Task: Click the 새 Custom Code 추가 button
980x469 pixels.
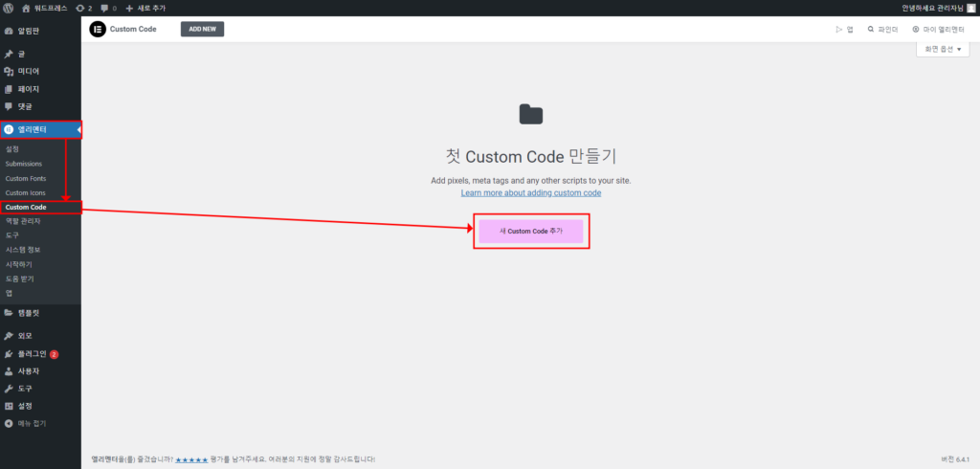Action: point(531,232)
